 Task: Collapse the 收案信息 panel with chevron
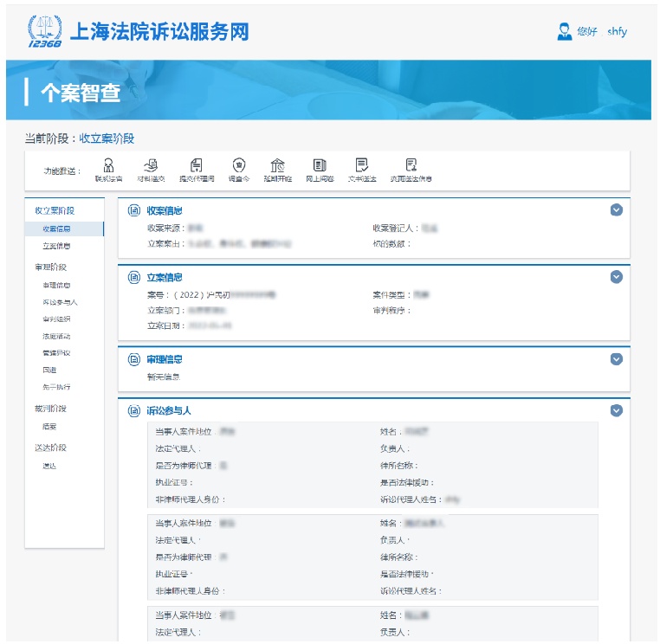616,209
